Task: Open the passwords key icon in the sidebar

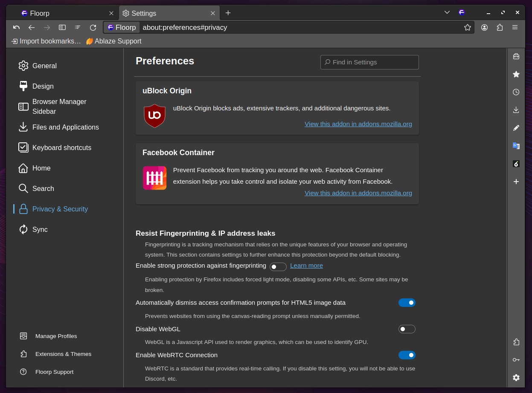Action: coord(516,360)
